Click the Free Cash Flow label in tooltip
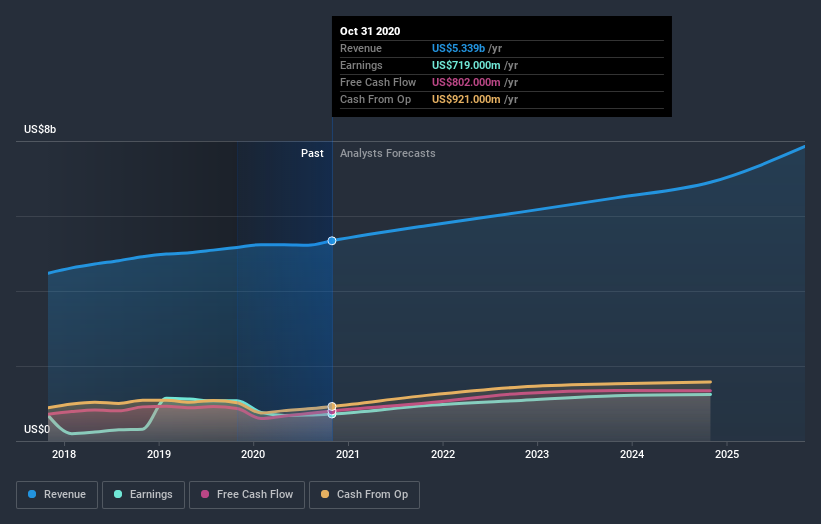 coord(378,82)
